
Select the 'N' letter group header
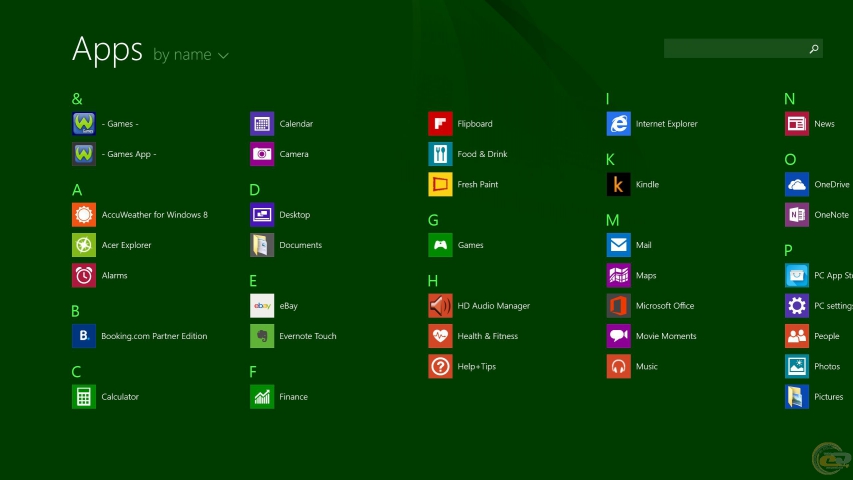pyautogui.click(x=790, y=99)
